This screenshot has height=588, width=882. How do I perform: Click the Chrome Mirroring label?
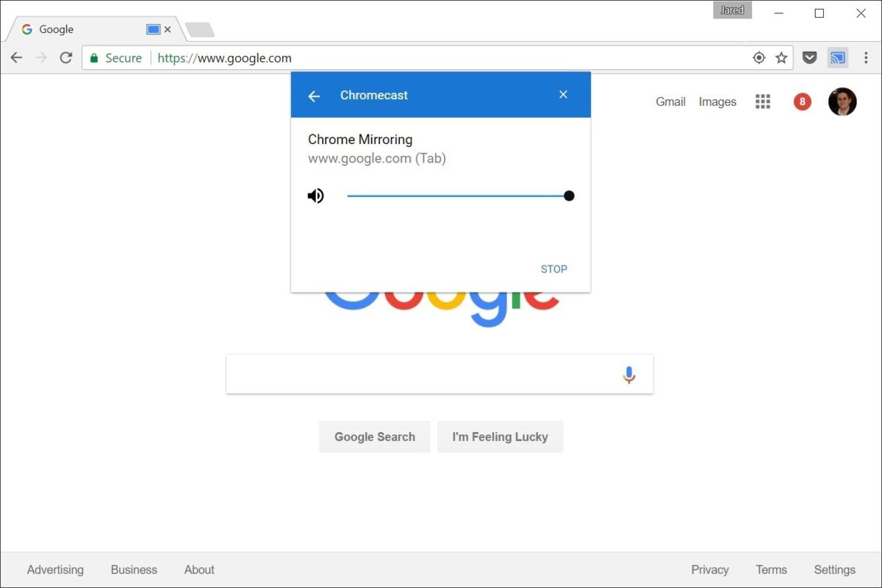point(360,140)
